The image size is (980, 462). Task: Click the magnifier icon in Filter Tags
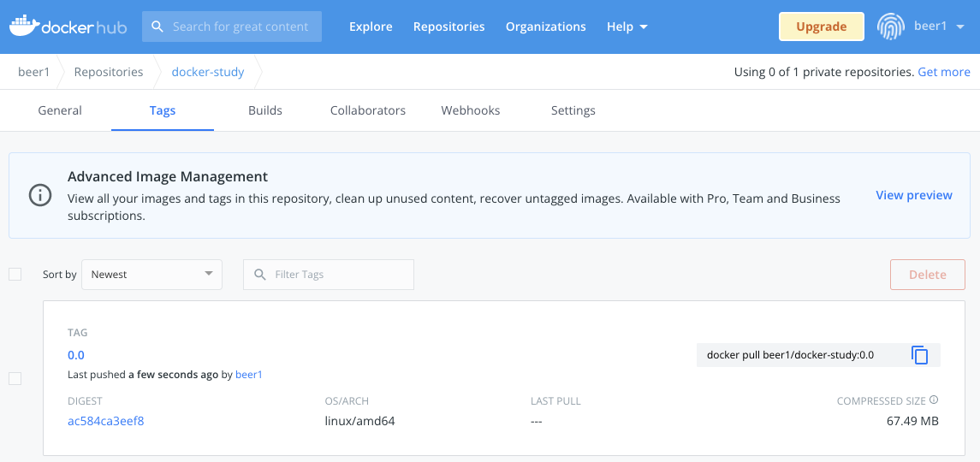[x=259, y=275]
